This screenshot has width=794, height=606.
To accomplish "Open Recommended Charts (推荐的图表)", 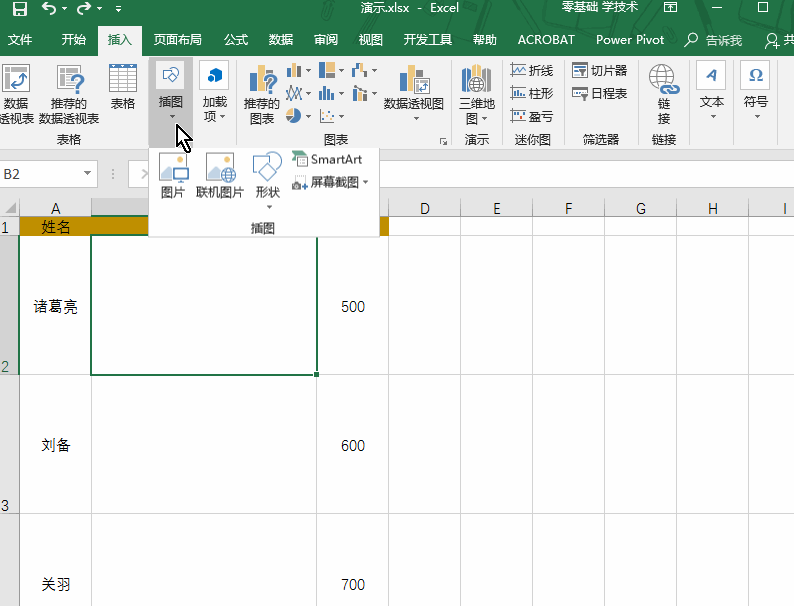I will click(x=261, y=95).
